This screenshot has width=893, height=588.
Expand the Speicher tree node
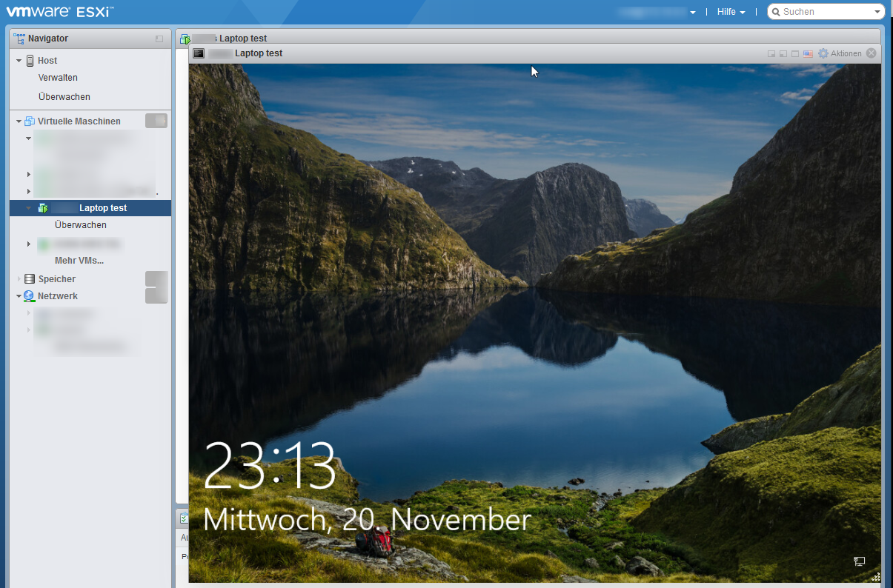click(19, 279)
